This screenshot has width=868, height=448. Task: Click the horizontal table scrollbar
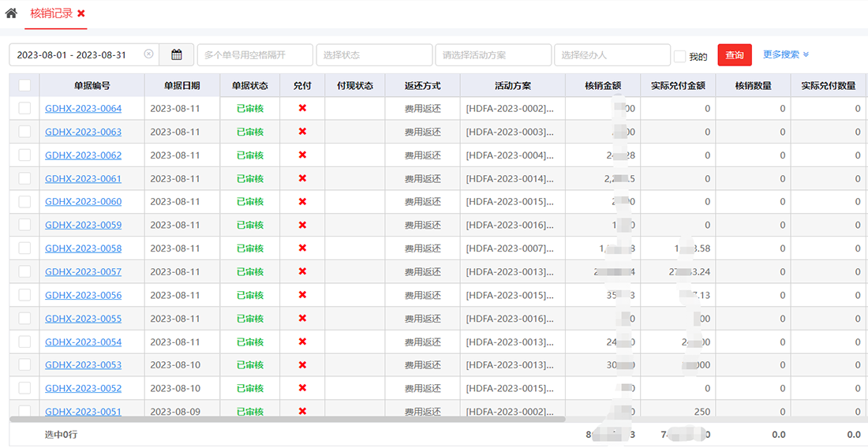click(x=316, y=420)
